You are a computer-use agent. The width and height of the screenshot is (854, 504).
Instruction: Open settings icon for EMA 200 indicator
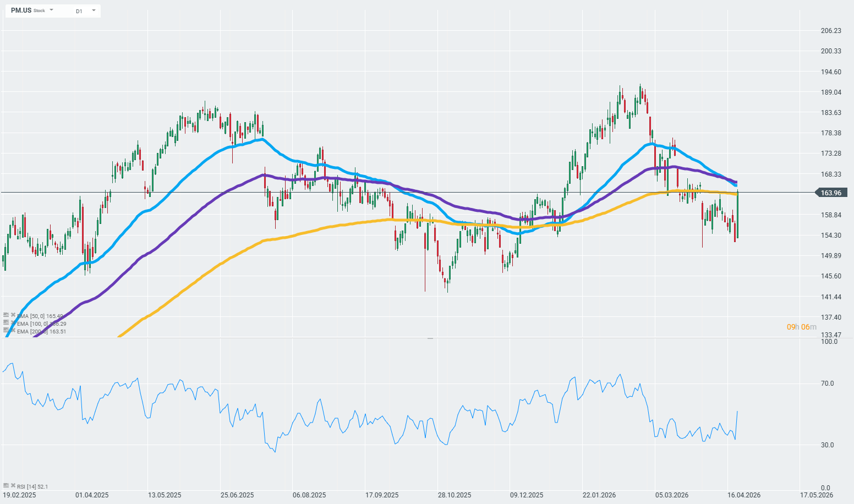6,330
